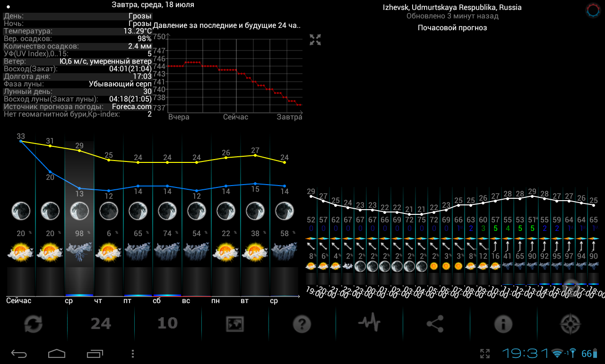Toggle the 10-day forecast view
Viewport: 605px width, 364px height.
tap(168, 324)
